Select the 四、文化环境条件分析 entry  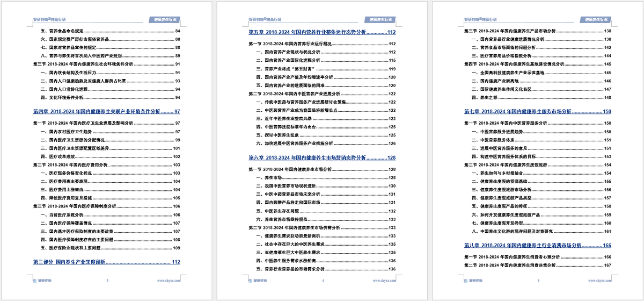(110, 98)
